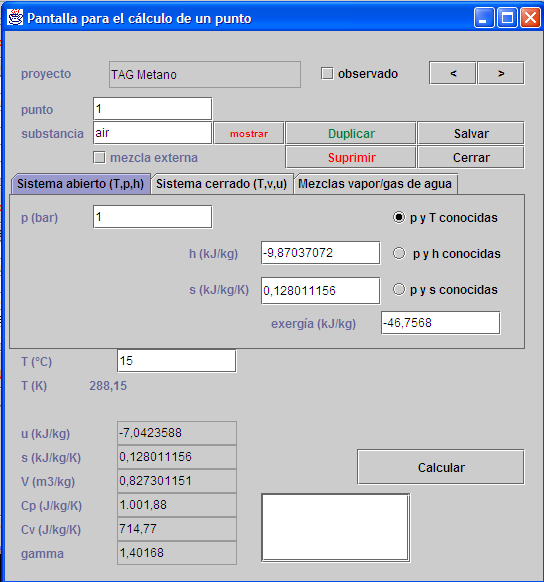544x582 pixels.
Task: Click the red mostrar button
Action: (x=249, y=133)
